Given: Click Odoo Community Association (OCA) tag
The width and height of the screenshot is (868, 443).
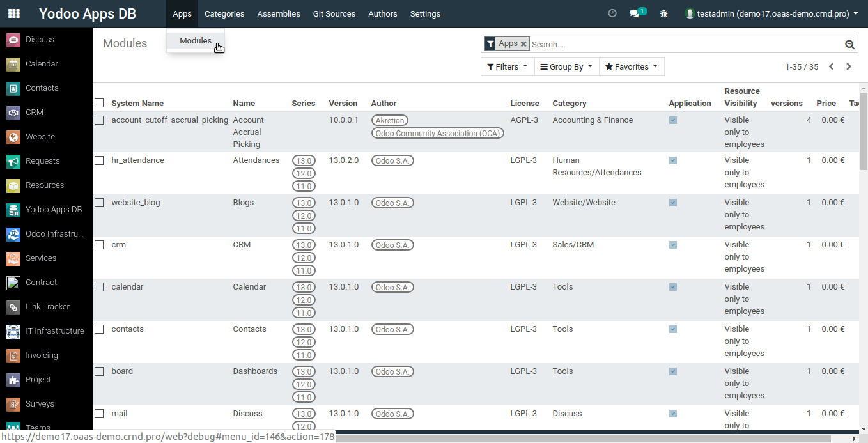Looking at the screenshot, I should point(438,133).
